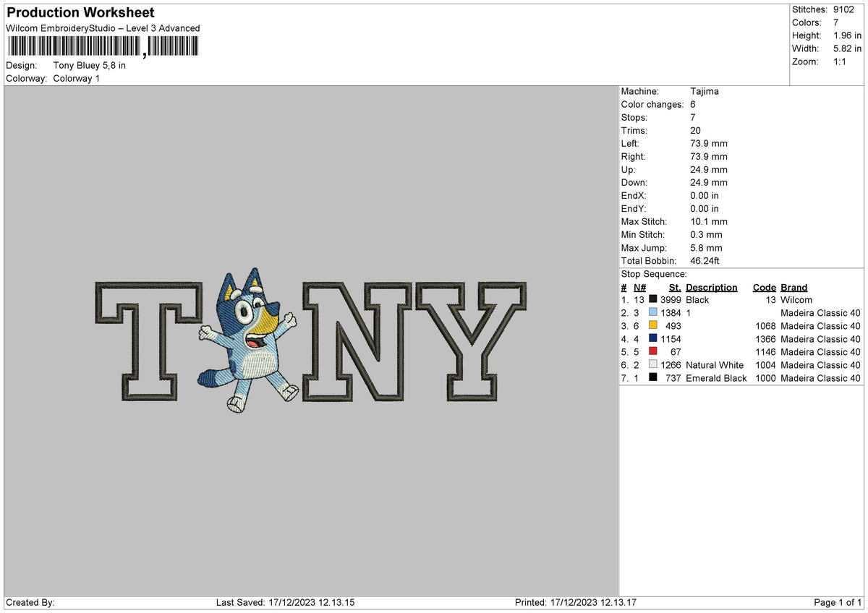
Task: Click the Emerald Black swatch in row 7
Action: coord(653,378)
